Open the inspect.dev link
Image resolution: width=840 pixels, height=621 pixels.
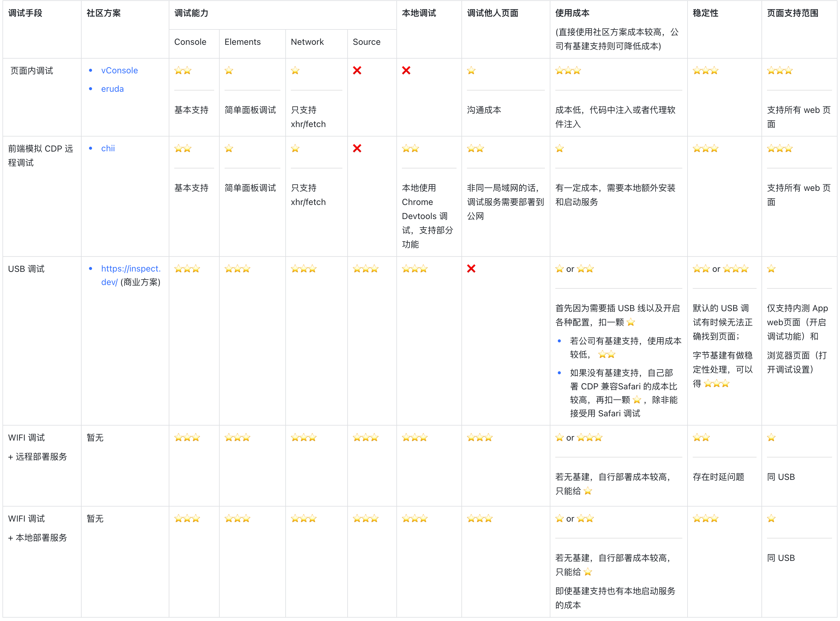(x=130, y=268)
